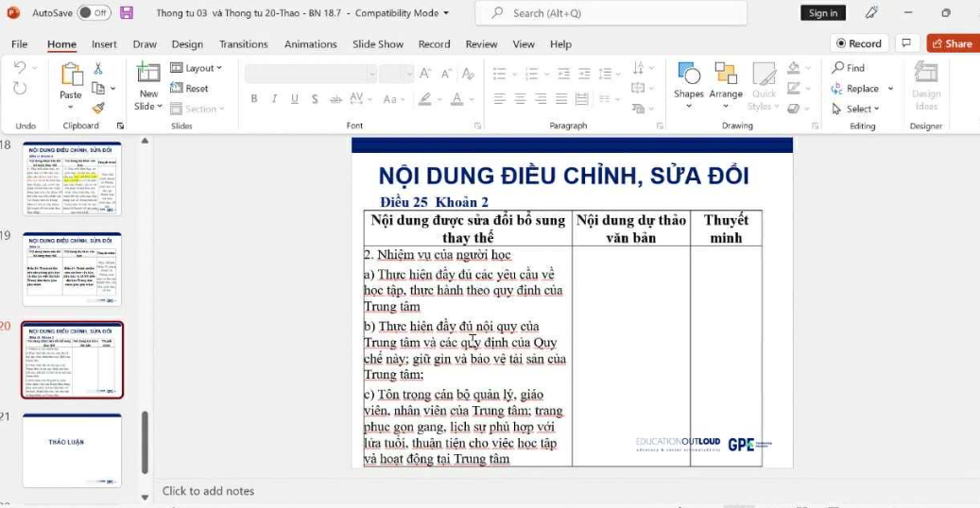Open the Animations tab
Viewport: 980px width, 508px height.
[x=310, y=43]
